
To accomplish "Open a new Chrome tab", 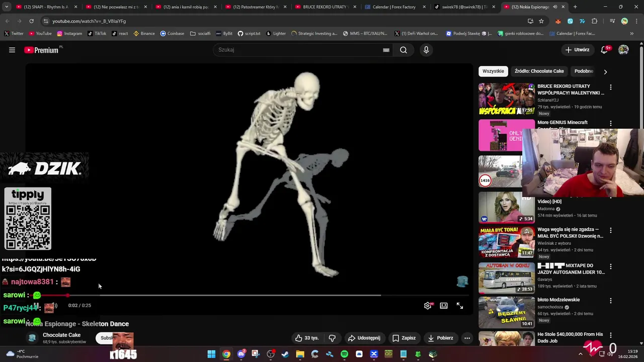I will 575,7.
